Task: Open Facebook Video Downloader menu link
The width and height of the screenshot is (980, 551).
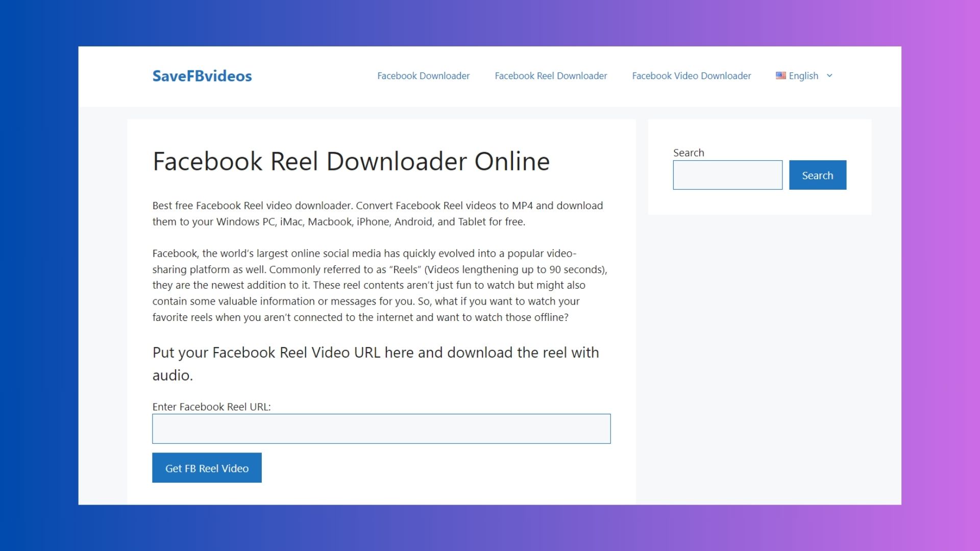Action: tap(691, 76)
